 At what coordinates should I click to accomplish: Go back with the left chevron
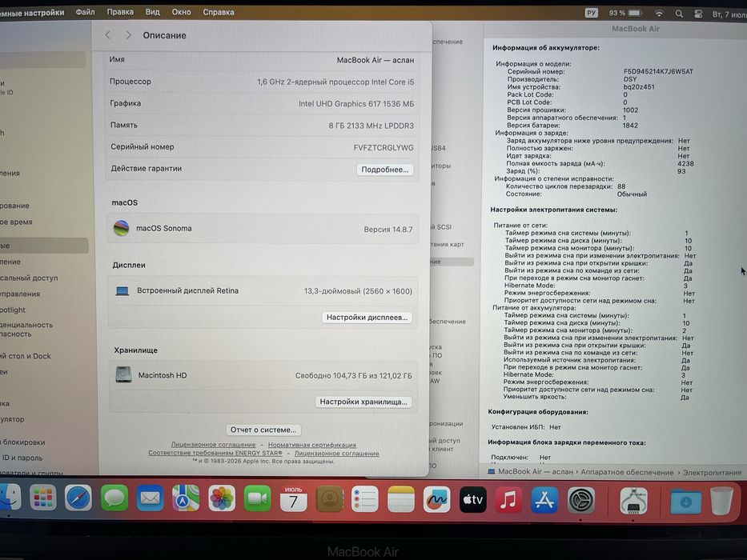click(x=108, y=34)
